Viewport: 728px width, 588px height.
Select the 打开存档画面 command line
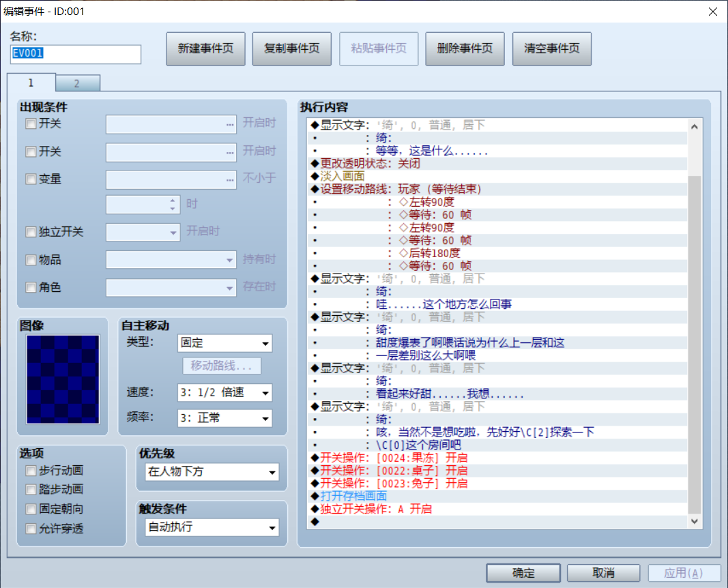tap(497, 496)
